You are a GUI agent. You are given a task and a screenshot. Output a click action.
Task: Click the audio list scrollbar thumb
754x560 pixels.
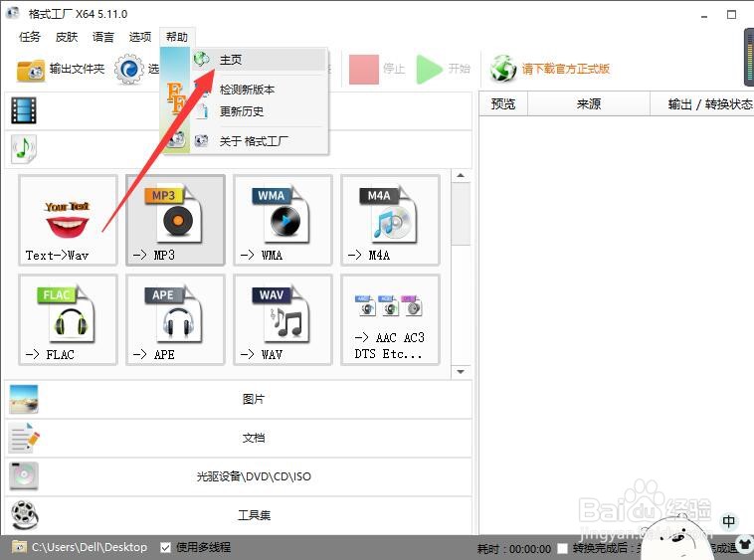[x=461, y=214]
